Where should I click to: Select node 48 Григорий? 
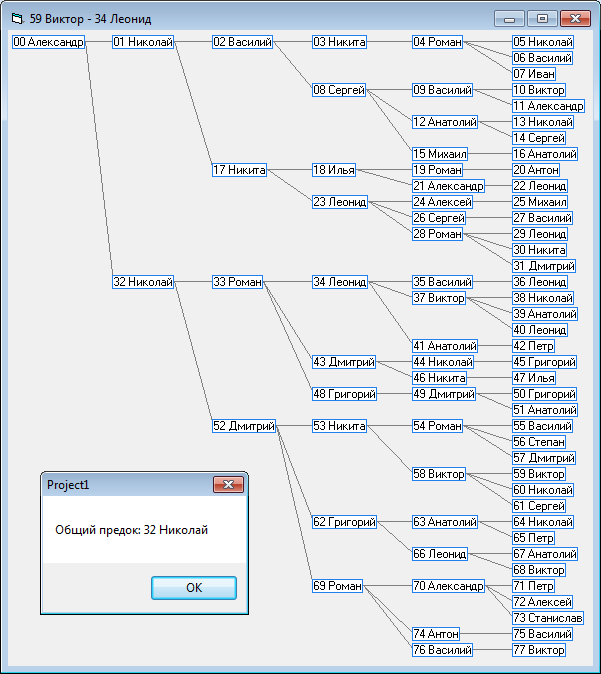pyautogui.click(x=344, y=394)
